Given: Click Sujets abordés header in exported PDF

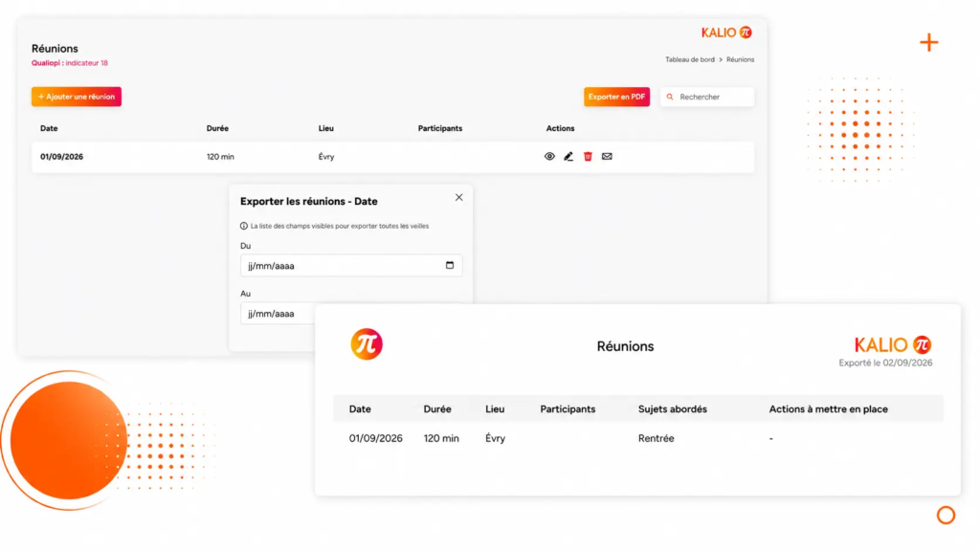Looking at the screenshot, I should (x=673, y=409).
